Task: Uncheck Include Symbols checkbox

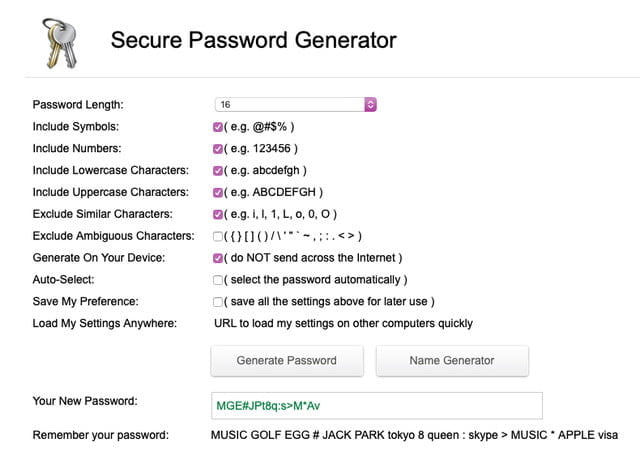Action: point(218,127)
